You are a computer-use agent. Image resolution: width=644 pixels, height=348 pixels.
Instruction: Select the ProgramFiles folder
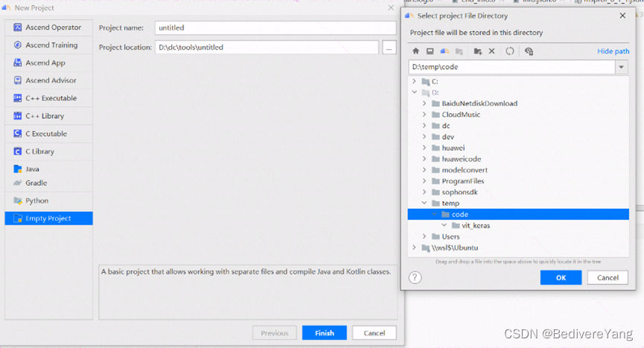tap(518, 181)
